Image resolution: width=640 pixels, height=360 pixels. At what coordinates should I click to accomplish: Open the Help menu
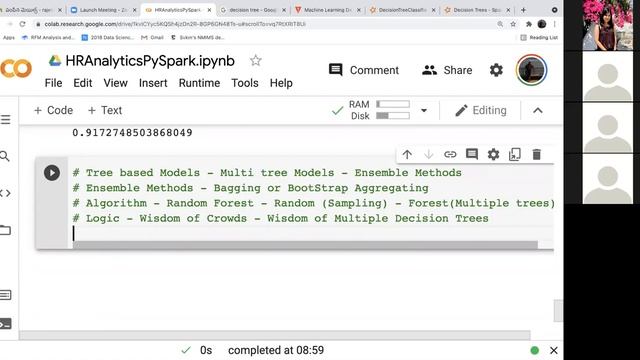281,83
